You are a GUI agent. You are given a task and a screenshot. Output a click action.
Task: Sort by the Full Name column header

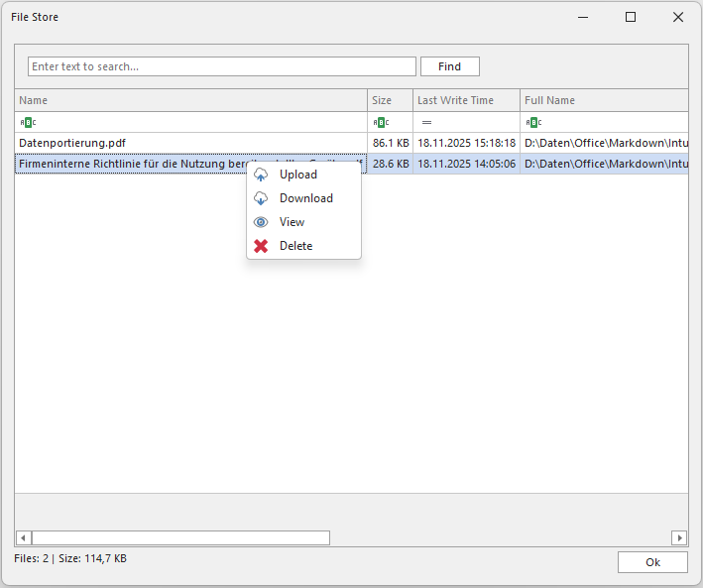pyautogui.click(x=605, y=100)
